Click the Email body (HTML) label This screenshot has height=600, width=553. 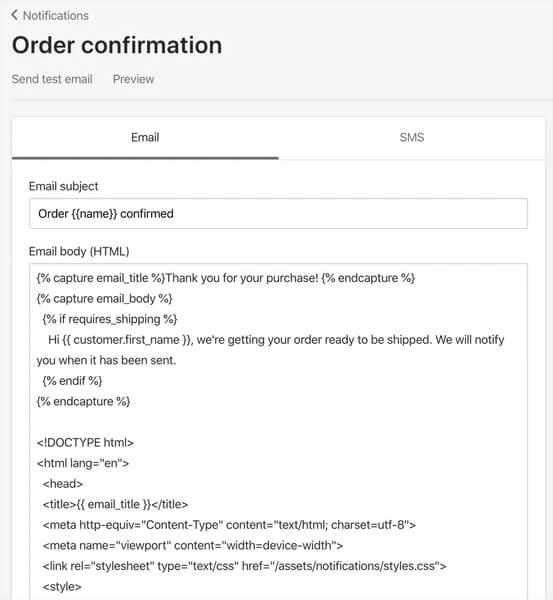pos(79,251)
